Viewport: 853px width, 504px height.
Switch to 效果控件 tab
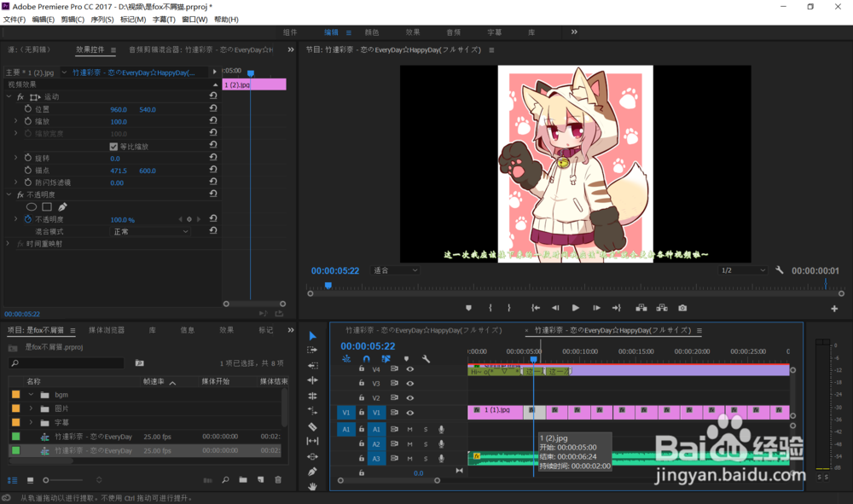[x=90, y=49]
